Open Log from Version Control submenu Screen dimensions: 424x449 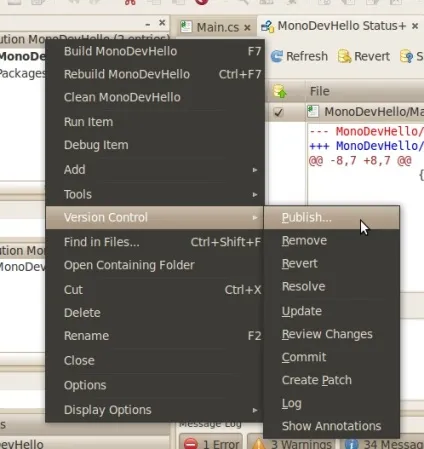click(332, 403)
